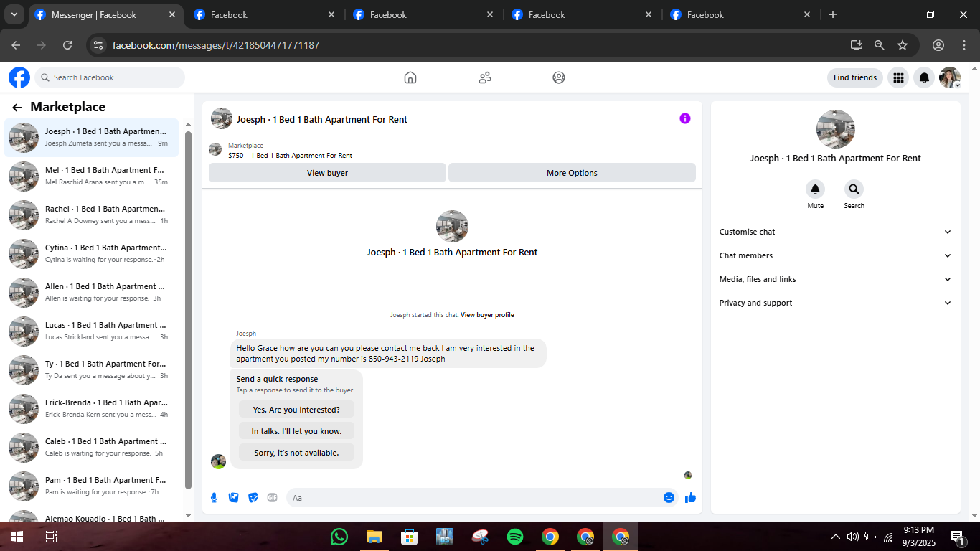Image resolution: width=980 pixels, height=551 pixels.
Task: Choose a GIF icon
Action: pyautogui.click(x=272, y=498)
